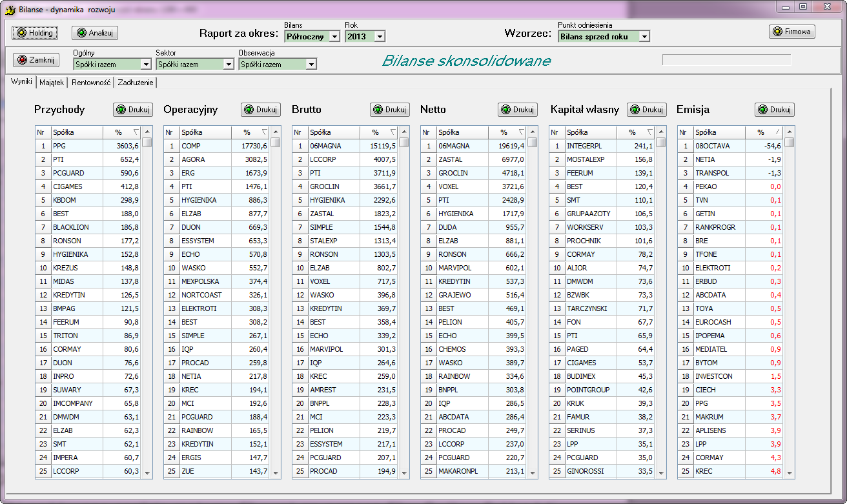Select IMCOMPANY in Przychody table
This screenshot has height=504, width=847.
88,403
